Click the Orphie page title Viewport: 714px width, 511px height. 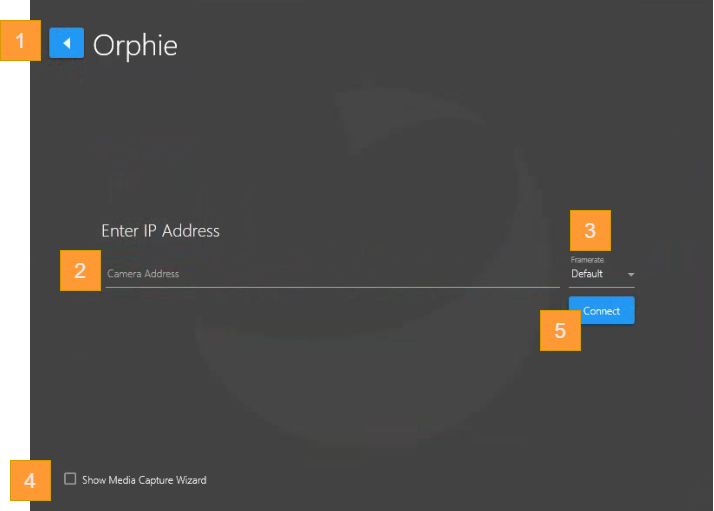click(x=135, y=45)
